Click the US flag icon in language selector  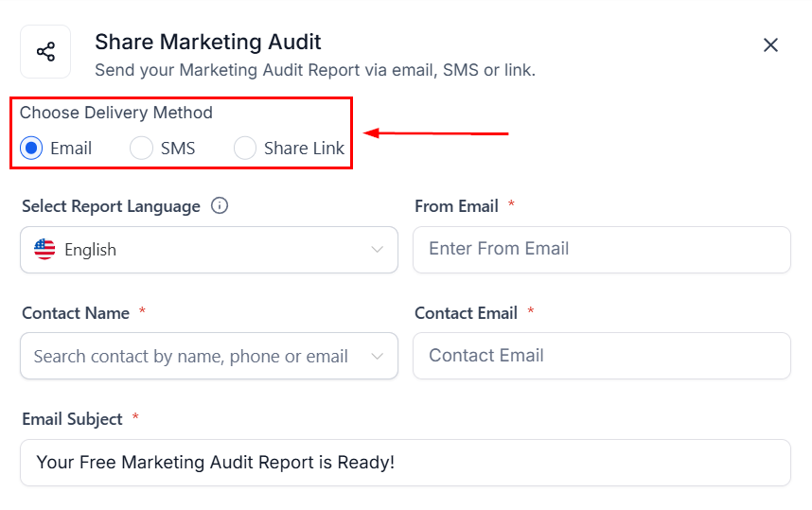coord(44,249)
